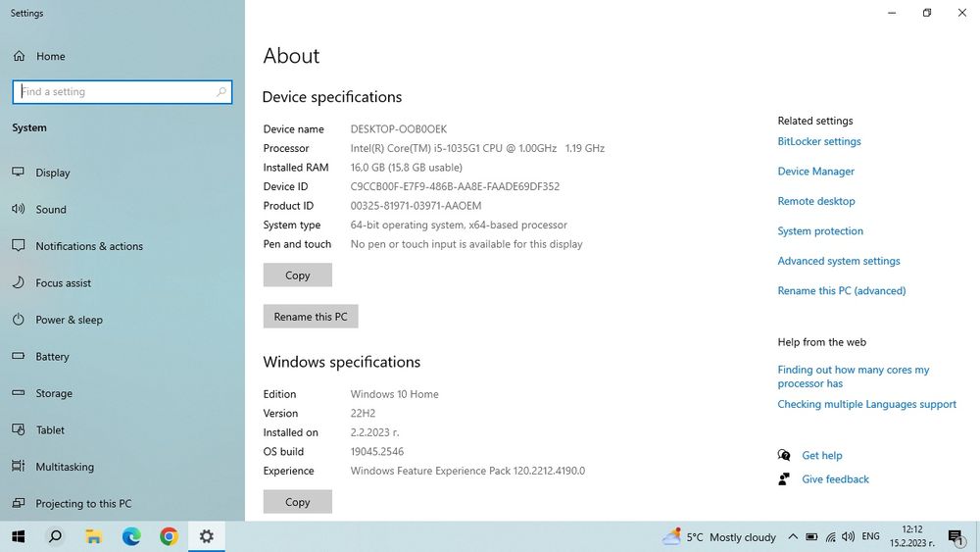Launch Microsoft Edge from taskbar

131,536
